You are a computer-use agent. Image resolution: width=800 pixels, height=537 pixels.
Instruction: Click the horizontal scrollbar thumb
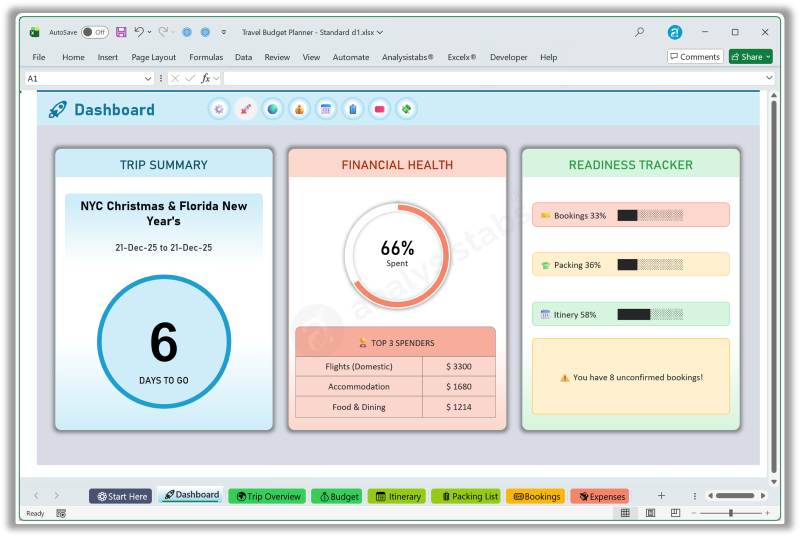[735, 495]
